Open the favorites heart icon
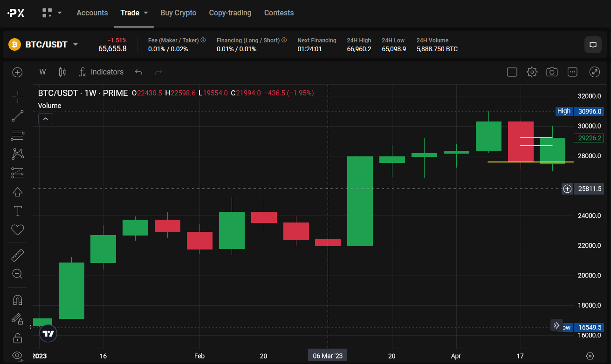This screenshot has height=364, width=611. pos(18,229)
